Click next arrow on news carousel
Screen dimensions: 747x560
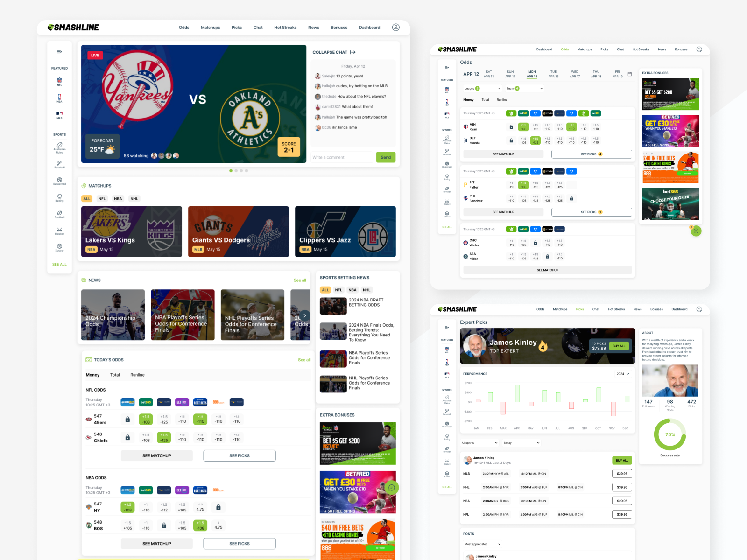point(304,315)
